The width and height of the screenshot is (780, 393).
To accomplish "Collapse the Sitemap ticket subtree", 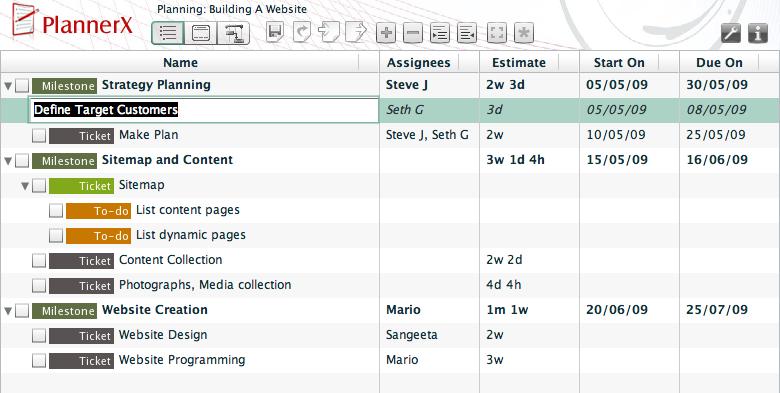I will (x=25, y=186).
